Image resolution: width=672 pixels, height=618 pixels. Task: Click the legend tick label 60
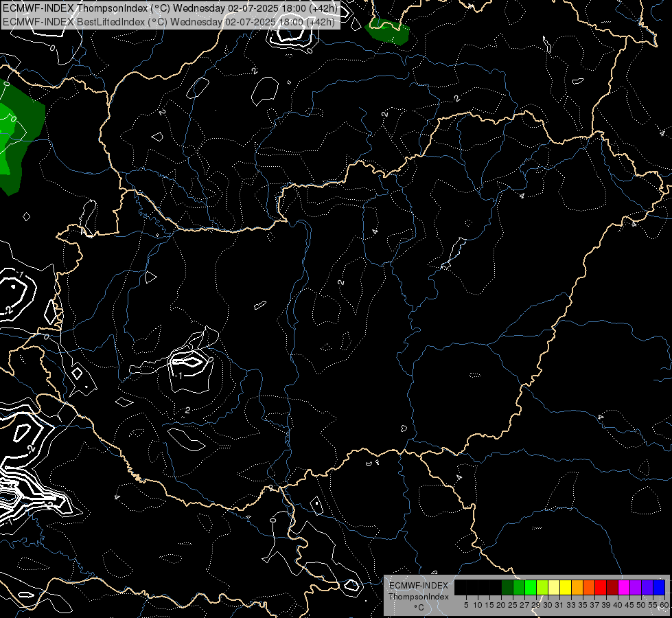click(664, 605)
